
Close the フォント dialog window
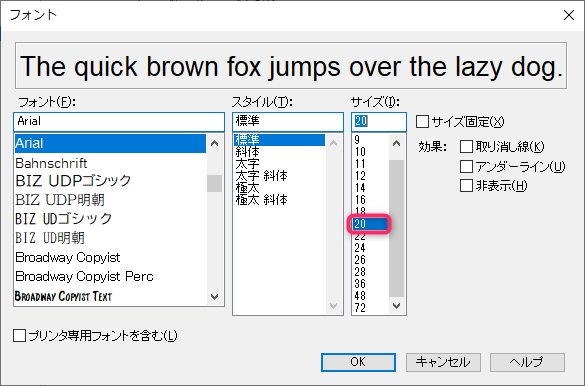click(569, 15)
